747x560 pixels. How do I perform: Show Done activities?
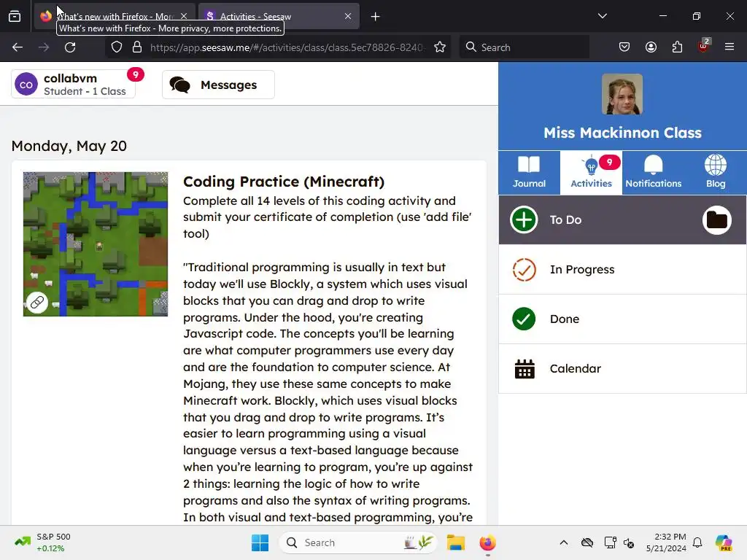[x=622, y=319]
